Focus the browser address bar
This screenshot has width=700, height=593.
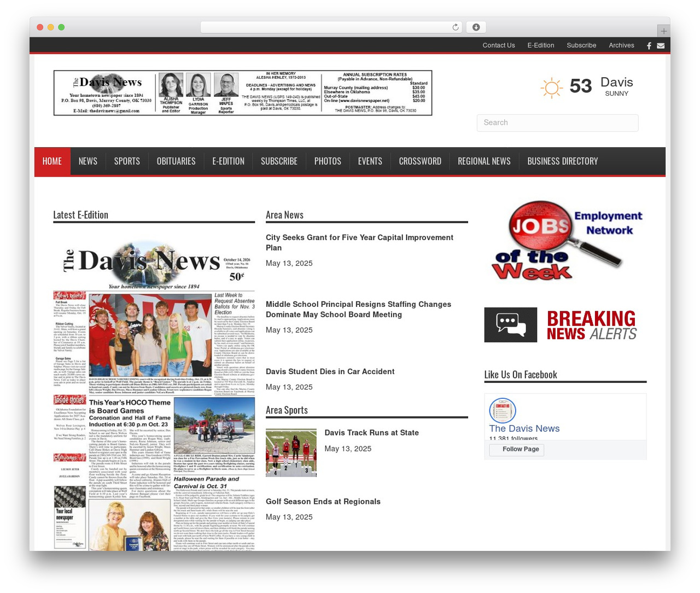331,27
